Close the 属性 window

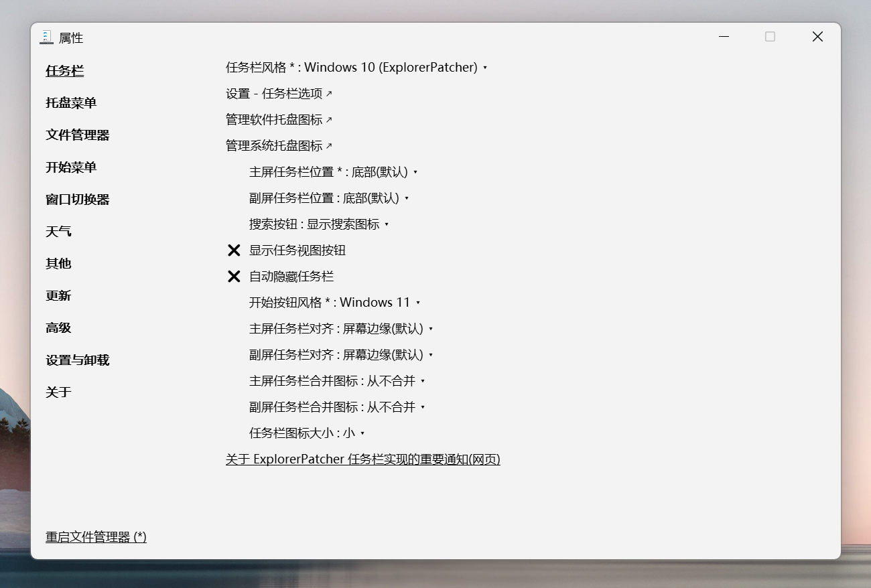[x=817, y=37]
